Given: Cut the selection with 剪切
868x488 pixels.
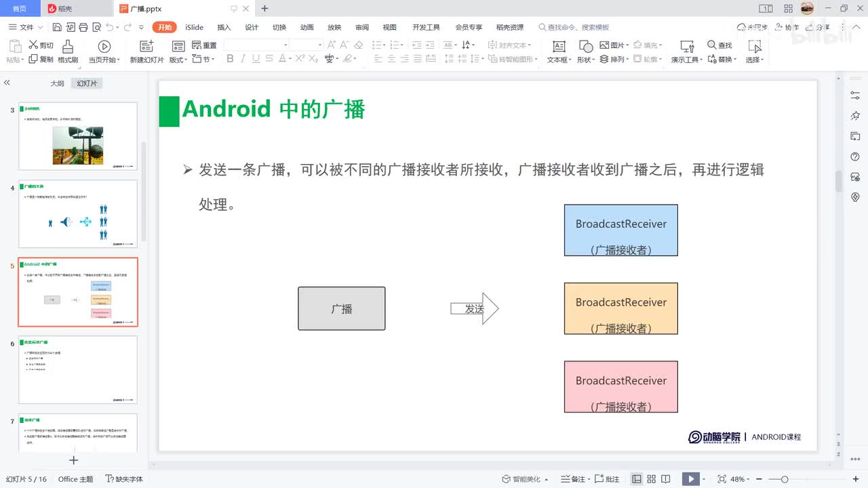Looking at the screenshot, I should pos(41,45).
